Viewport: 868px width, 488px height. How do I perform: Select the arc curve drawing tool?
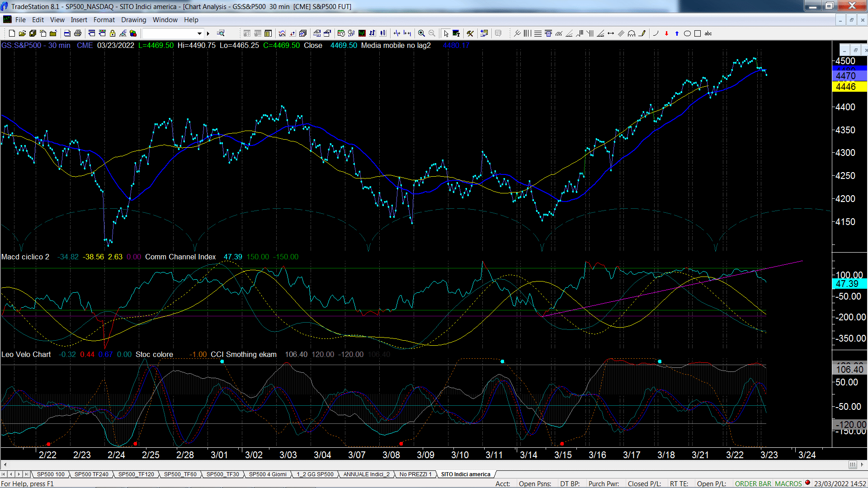pyautogui.click(x=656, y=33)
